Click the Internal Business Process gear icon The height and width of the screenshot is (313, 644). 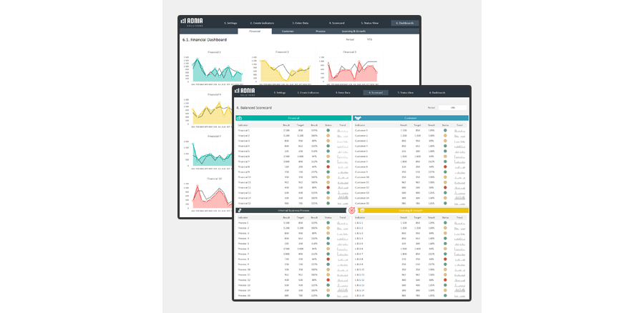click(x=239, y=210)
